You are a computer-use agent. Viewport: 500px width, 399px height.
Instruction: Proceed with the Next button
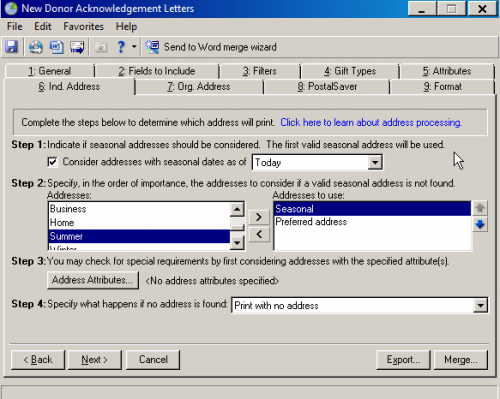(95, 360)
